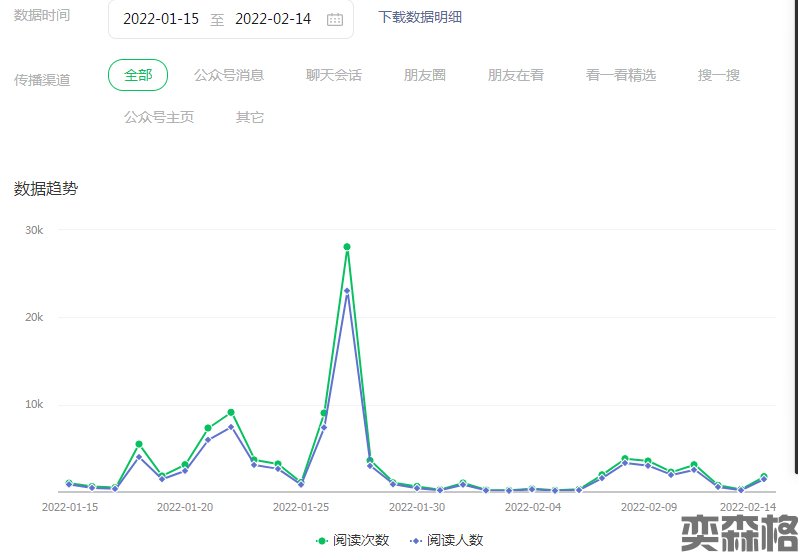Click the start date 2022-01-15 field

tap(161, 19)
